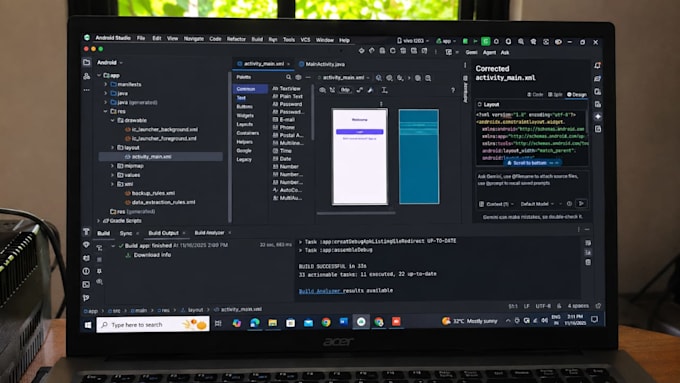
Task: Open the Project tool window folder icon
Action: [87, 62]
